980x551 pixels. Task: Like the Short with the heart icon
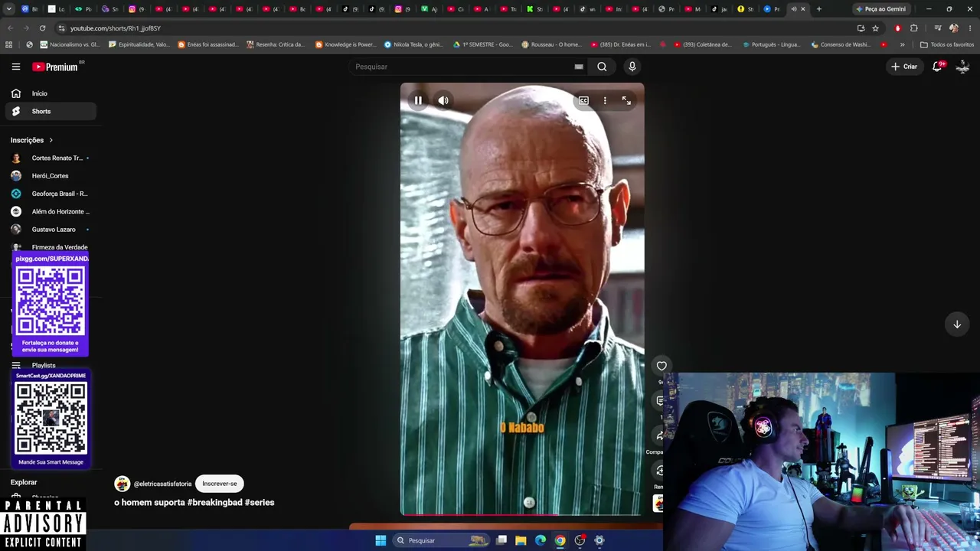661,366
